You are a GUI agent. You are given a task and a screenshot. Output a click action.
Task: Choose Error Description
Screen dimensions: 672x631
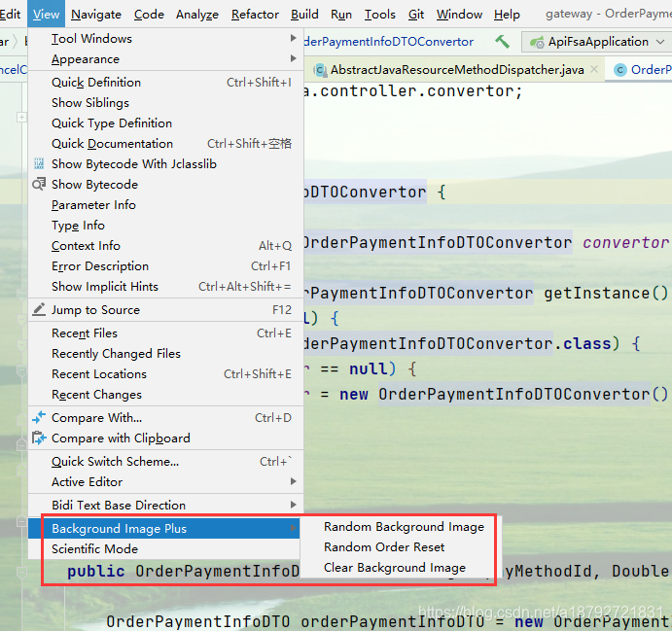[166, 266]
